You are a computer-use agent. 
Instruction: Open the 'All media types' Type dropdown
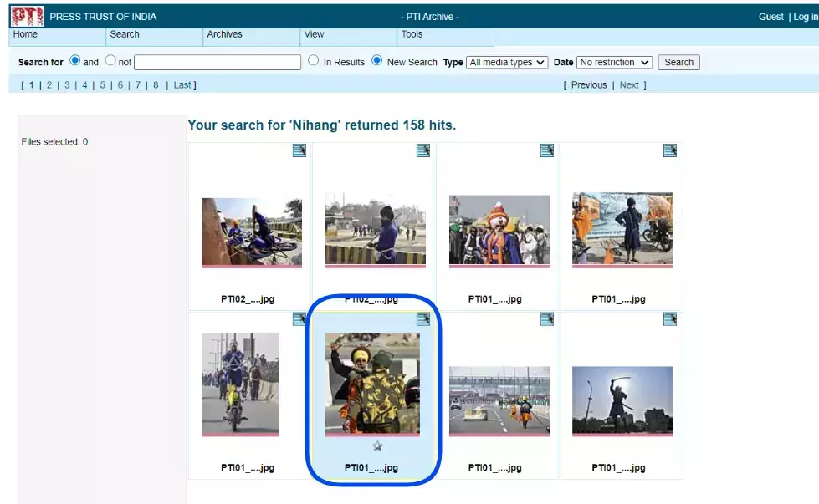point(507,62)
